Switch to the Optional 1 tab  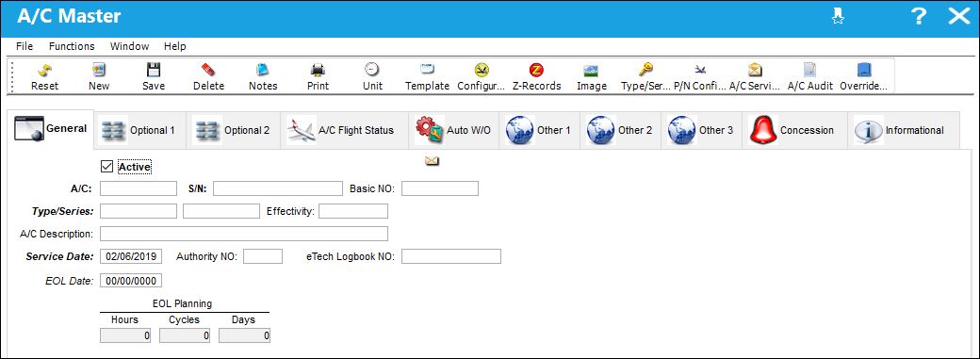tap(139, 130)
